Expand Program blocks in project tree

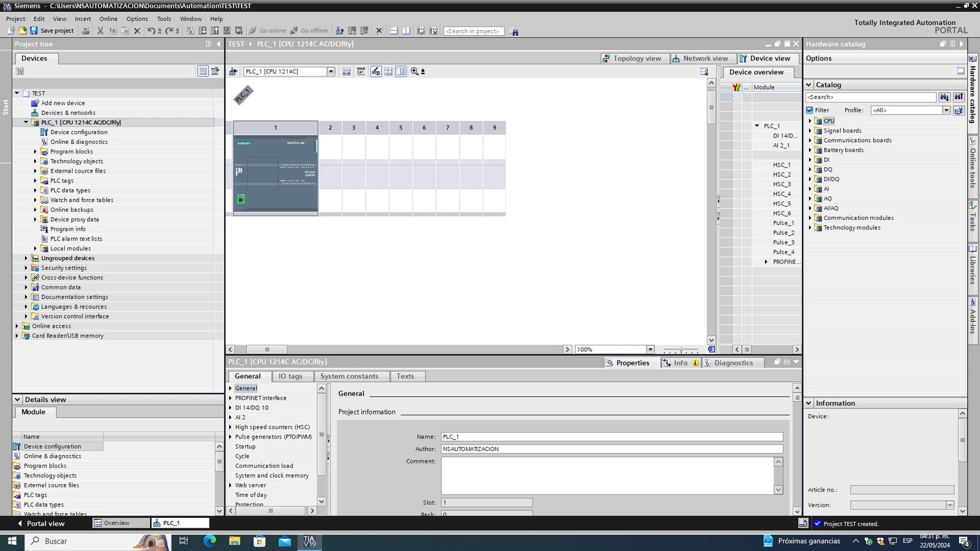click(x=35, y=152)
